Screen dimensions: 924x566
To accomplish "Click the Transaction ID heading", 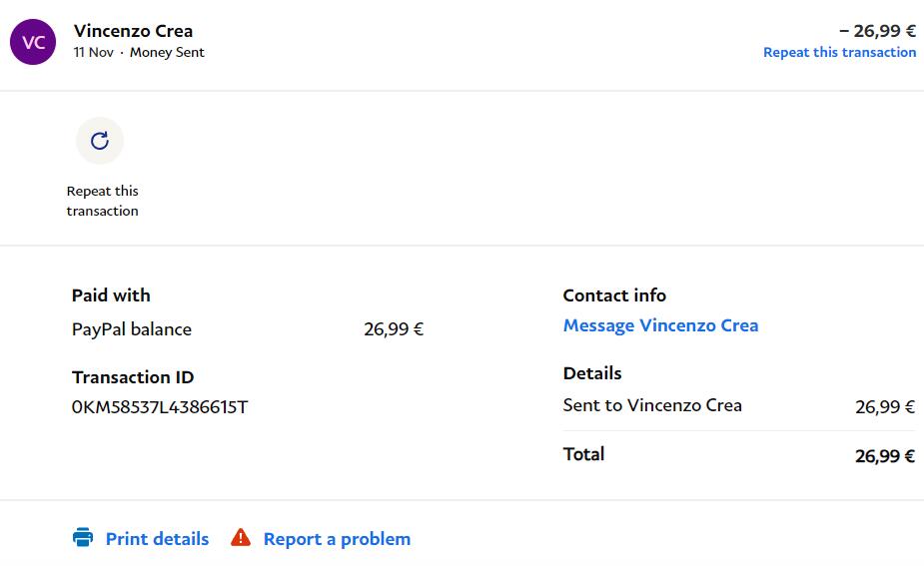I will click(x=133, y=377).
